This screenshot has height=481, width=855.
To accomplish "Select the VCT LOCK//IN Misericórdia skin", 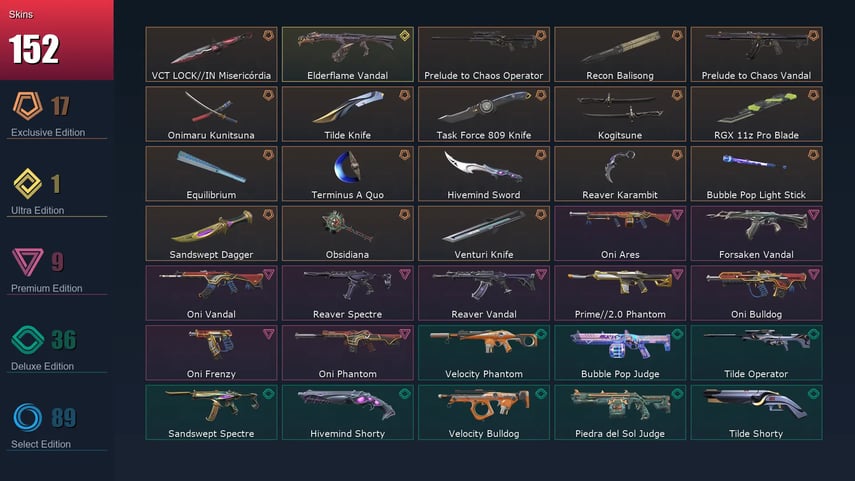I will [212, 55].
